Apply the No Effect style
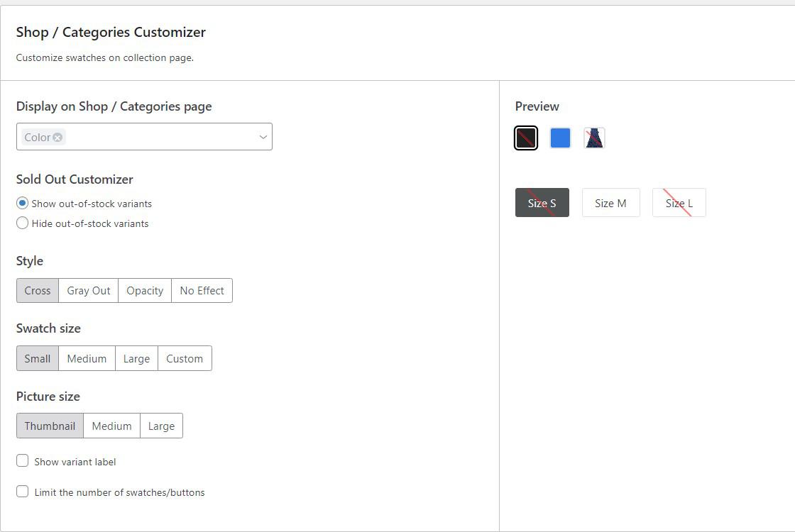795x532 pixels. 202,290
